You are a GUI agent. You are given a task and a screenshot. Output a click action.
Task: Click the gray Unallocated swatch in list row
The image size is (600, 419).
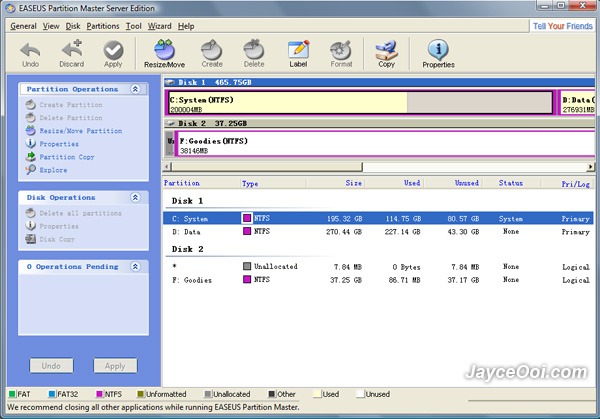pos(247,266)
